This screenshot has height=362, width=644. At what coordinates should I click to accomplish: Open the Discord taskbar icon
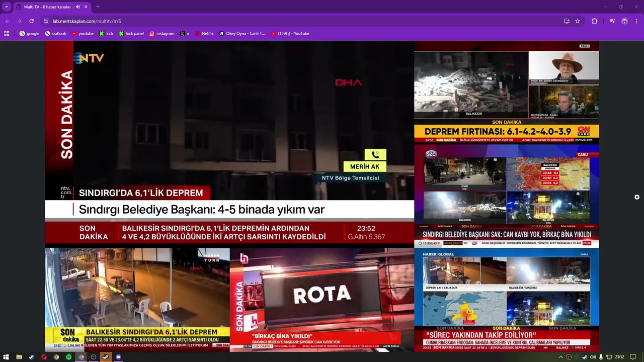tap(118, 357)
